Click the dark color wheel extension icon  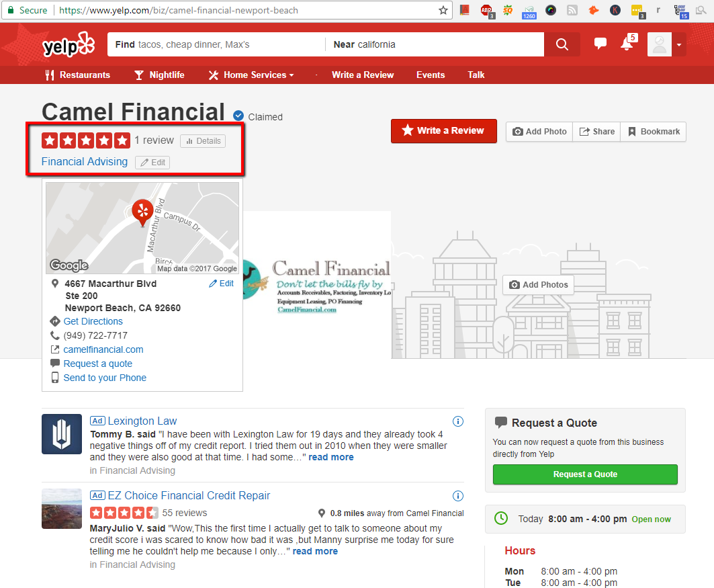tap(551, 10)
